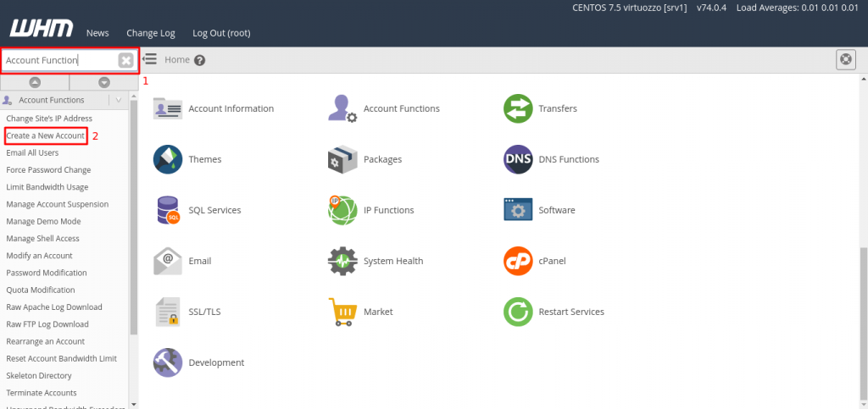
Task: Open the SQL Services database icon
Action: (x=168, y=211)
